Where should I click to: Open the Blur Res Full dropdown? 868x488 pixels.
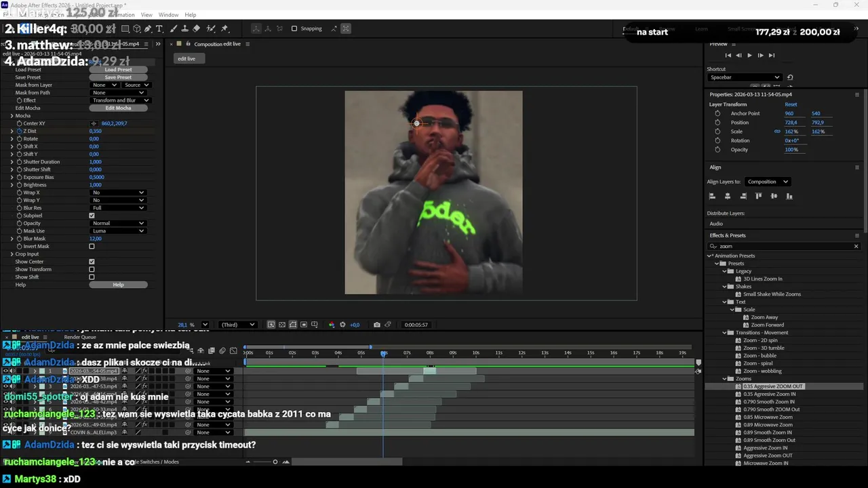(x=118, y=207)
